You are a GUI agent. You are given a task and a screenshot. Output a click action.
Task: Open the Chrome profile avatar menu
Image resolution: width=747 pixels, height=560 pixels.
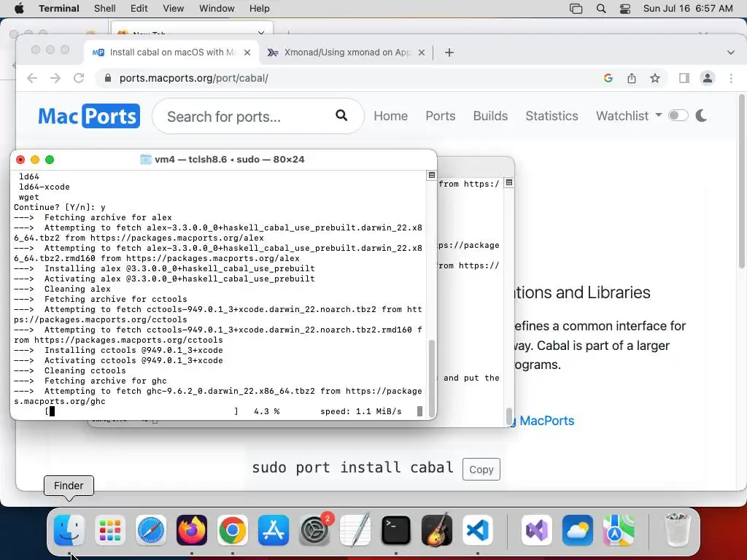(708, 78)
